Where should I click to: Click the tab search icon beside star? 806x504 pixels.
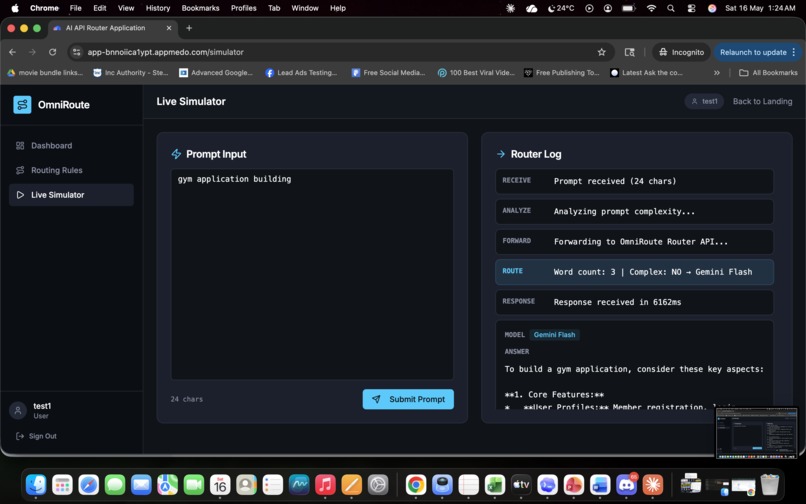(x=629, y=52)
